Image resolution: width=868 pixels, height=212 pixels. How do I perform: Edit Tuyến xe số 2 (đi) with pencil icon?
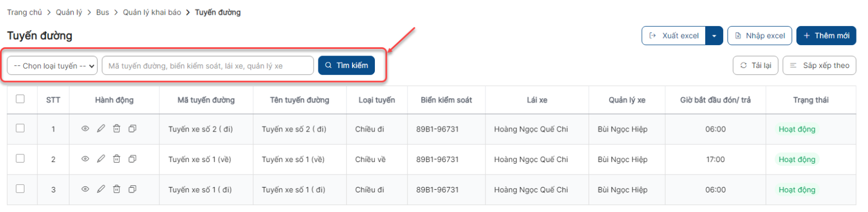(x=101, y=129)
